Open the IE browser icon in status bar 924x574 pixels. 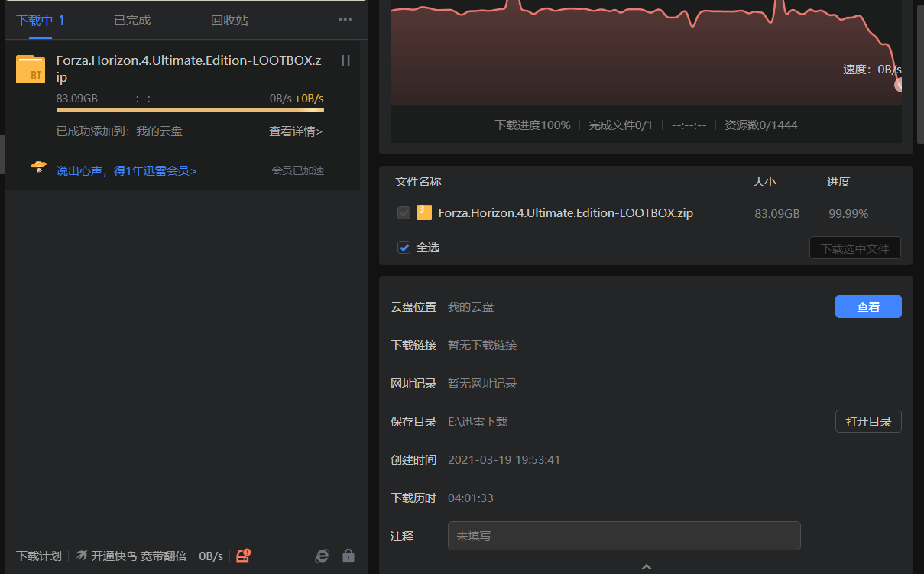[323, 556]
